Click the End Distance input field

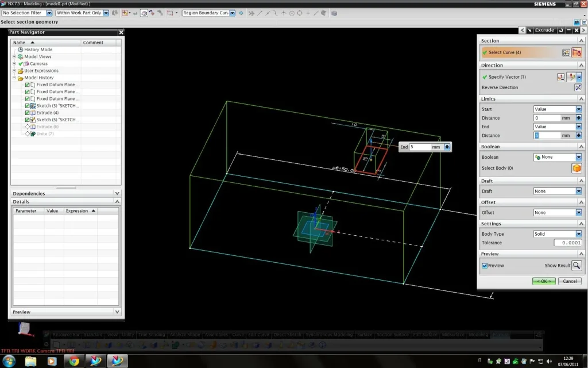click(x=547, y=136)
